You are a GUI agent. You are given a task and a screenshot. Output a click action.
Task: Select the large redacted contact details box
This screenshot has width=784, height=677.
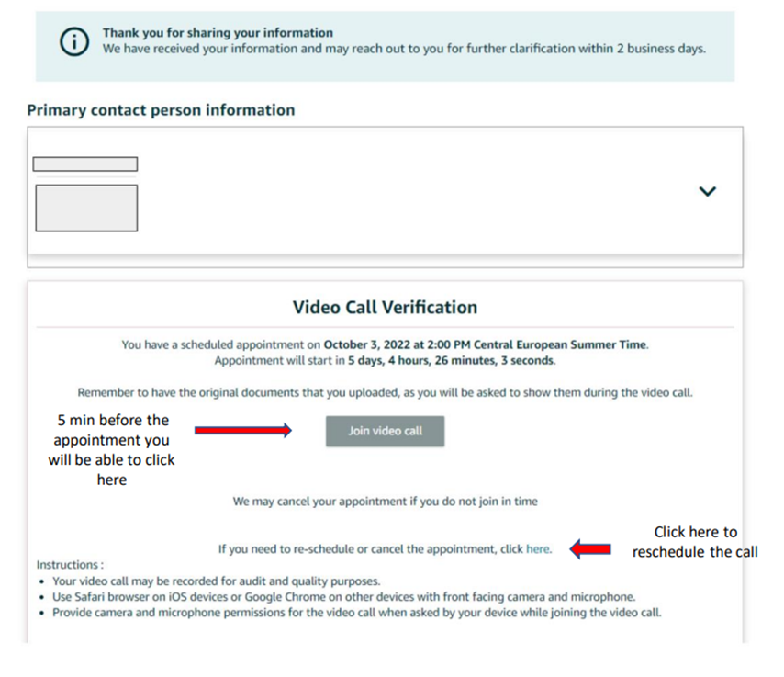point(86,209)
